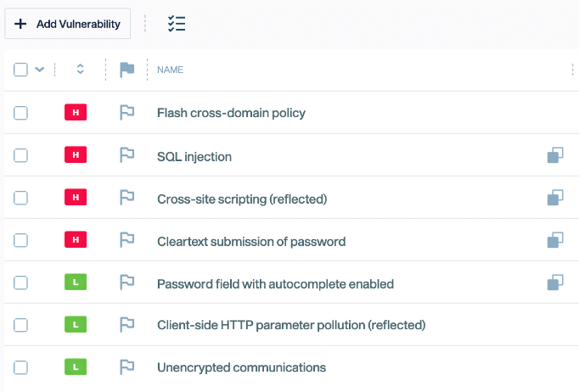Click duplicate icon on Cleartext submission row
This screenshot has width=579, height=392.
click(x=555, y=240)
